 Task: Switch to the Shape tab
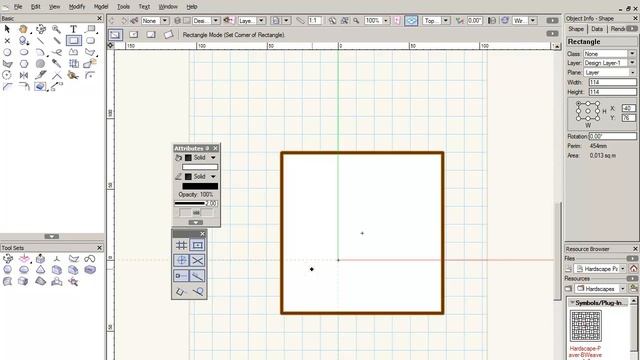pyautogui.click(x=576, y=29)
